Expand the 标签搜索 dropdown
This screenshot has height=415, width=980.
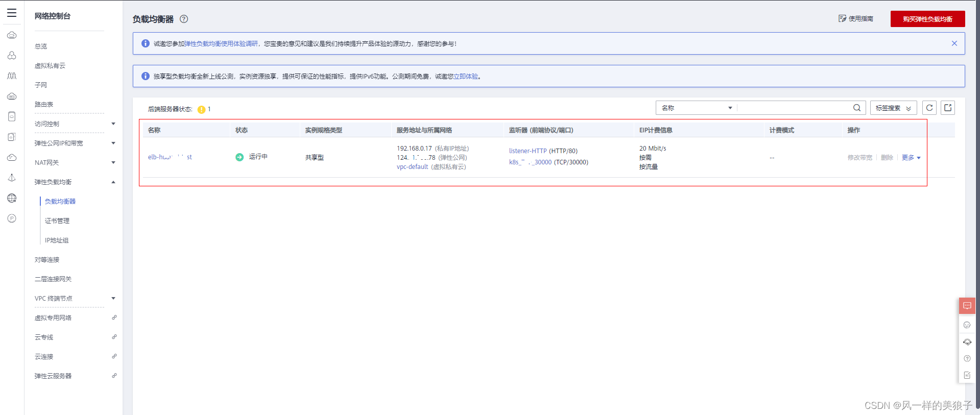point(893,108)
